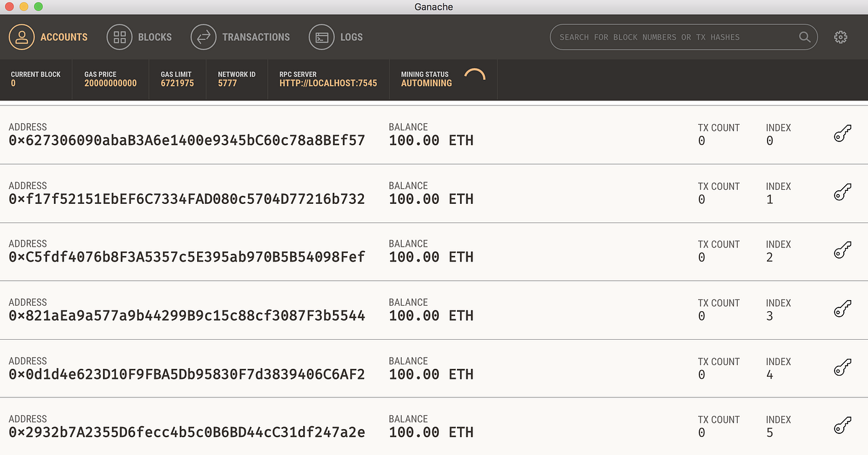Click the Network ID value 5777

click(228, 83)
